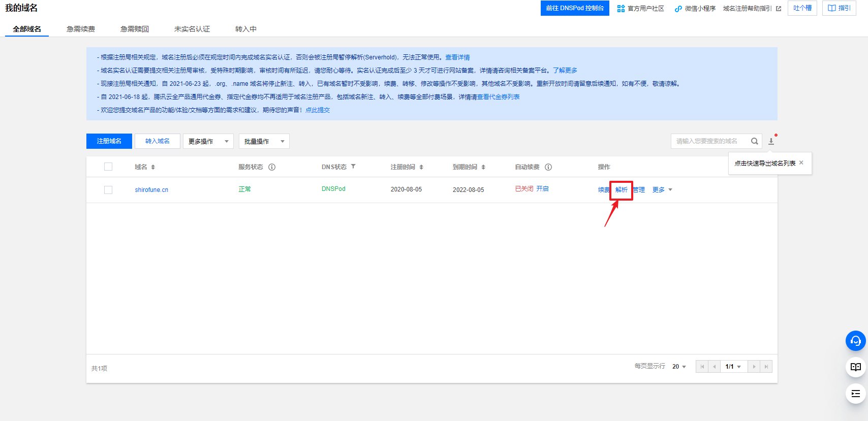
Task: Expand the 批量操作 dropdown
Action: point(264,141)
